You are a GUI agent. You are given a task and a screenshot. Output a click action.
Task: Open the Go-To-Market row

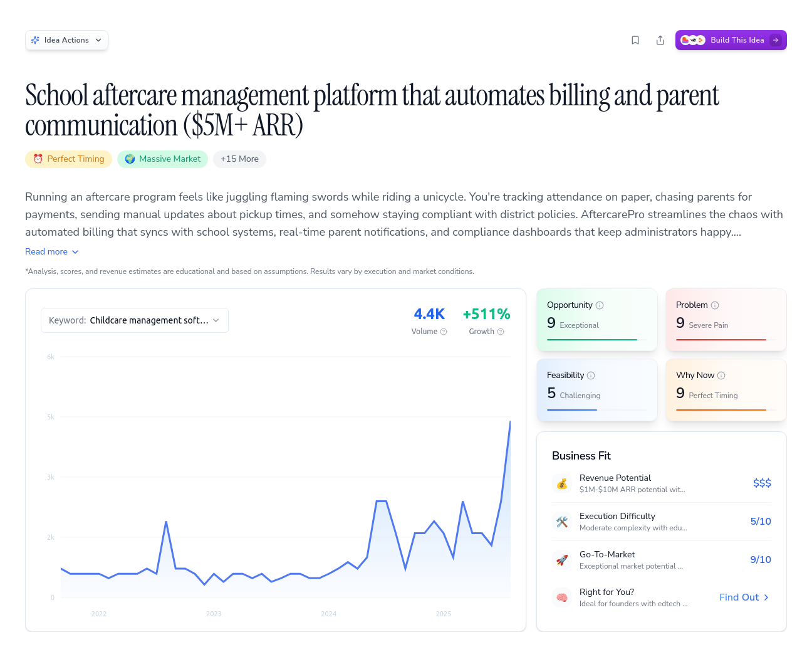tap(661, 560)
